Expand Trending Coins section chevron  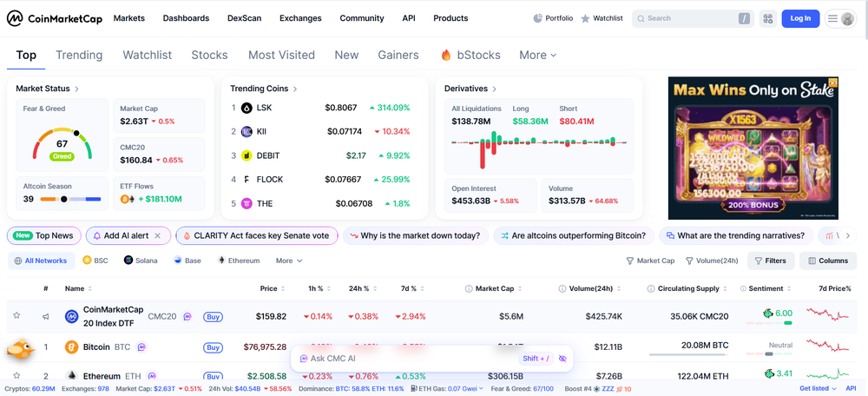pos(295,89)
